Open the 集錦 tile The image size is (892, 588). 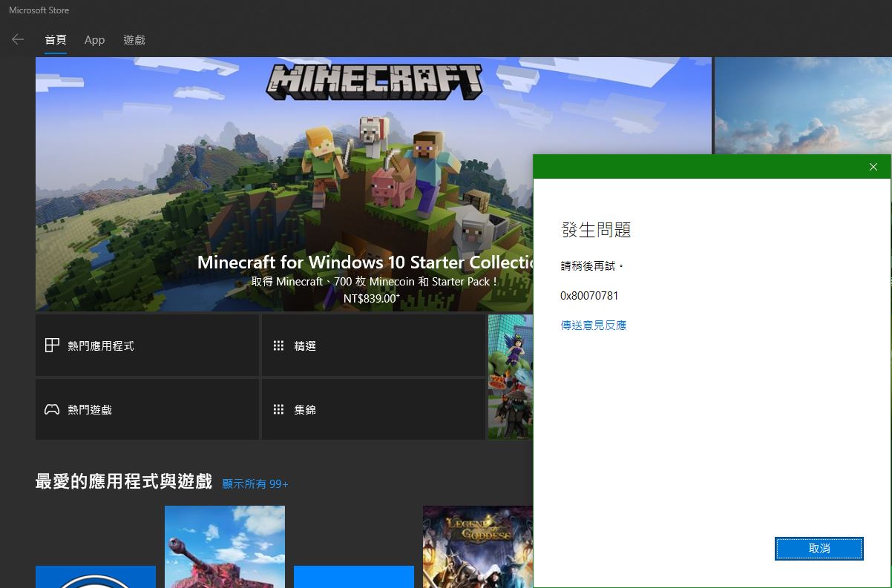[x=373, y=409]
